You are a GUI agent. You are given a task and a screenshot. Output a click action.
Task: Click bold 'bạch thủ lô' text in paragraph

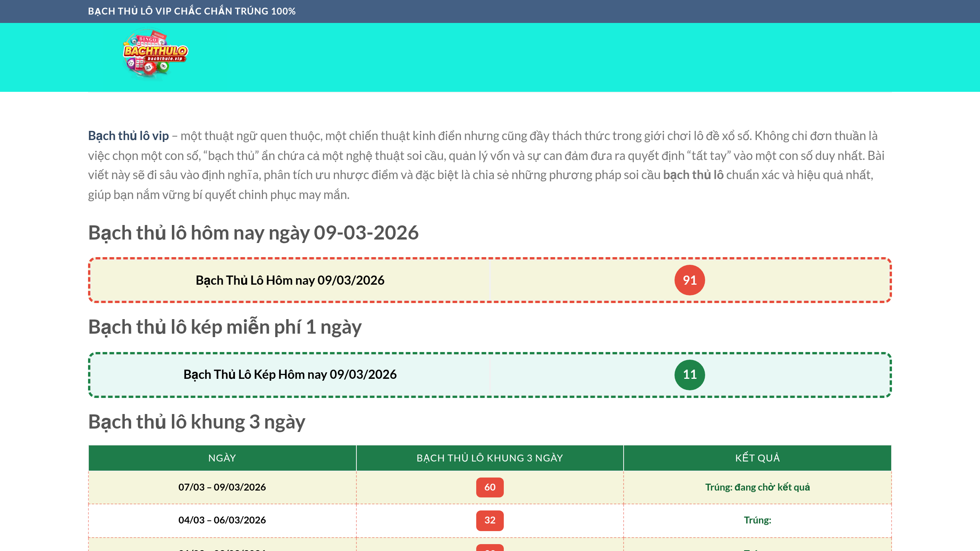[693, 175]
